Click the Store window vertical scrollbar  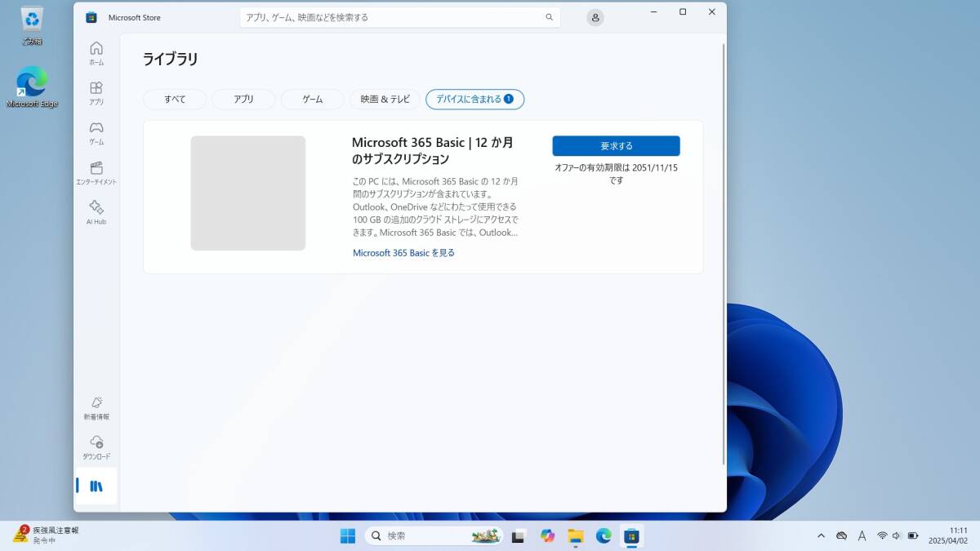point(724,253)
